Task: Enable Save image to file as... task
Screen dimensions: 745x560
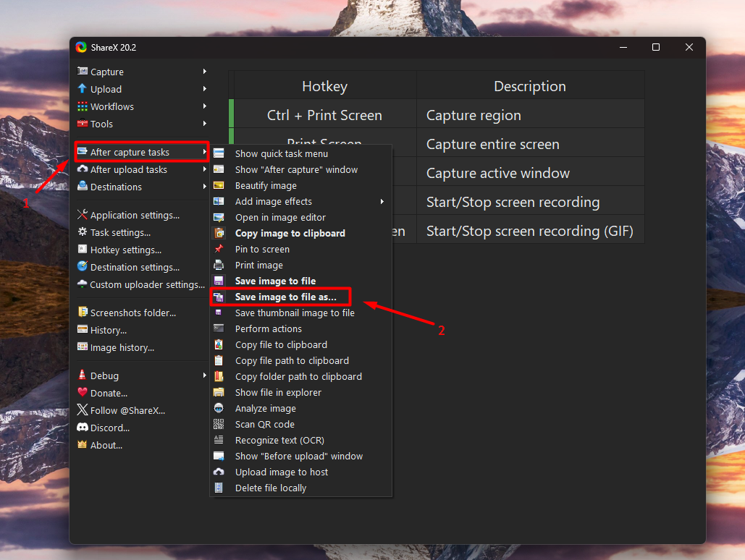Action: (300, 297)
